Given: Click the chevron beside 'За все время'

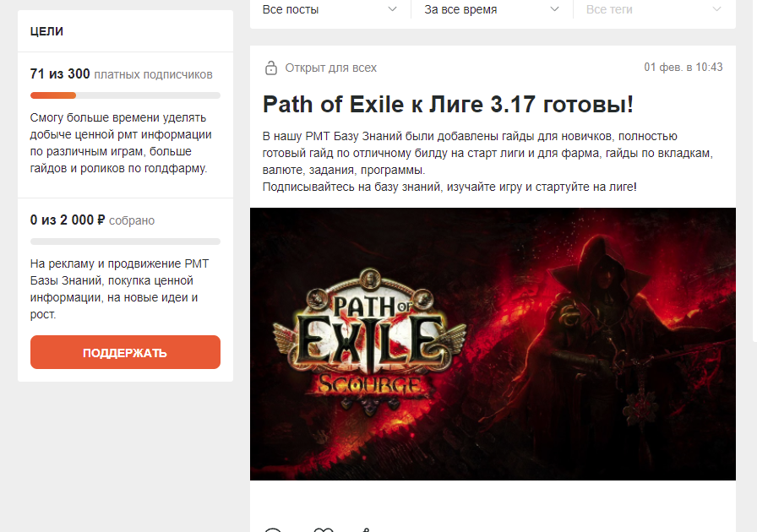Looking at the screenshot, I should click(555, 8).
